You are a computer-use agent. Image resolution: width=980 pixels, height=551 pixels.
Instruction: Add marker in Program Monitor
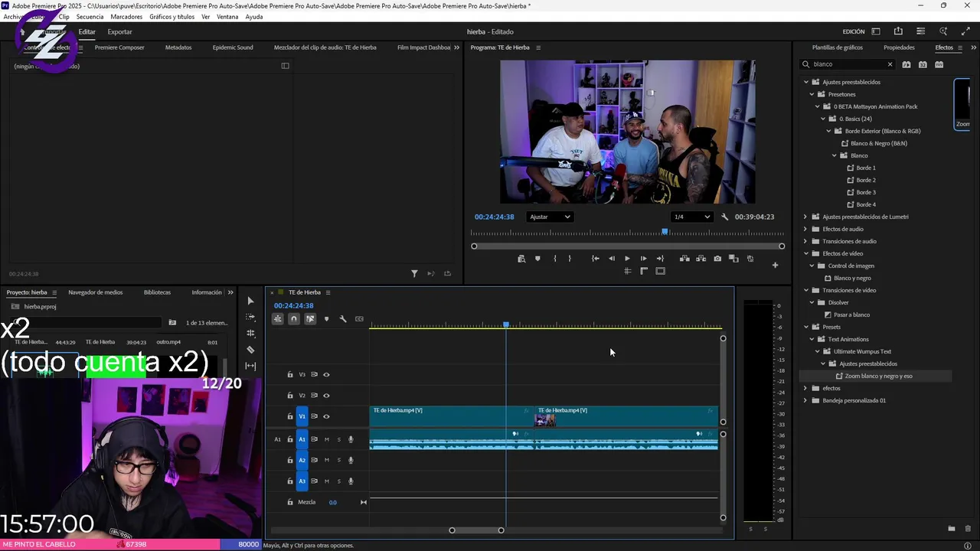(537, 259)
